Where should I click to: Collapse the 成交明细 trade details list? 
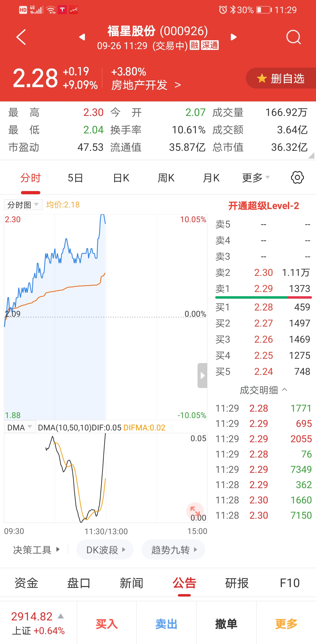263,390
